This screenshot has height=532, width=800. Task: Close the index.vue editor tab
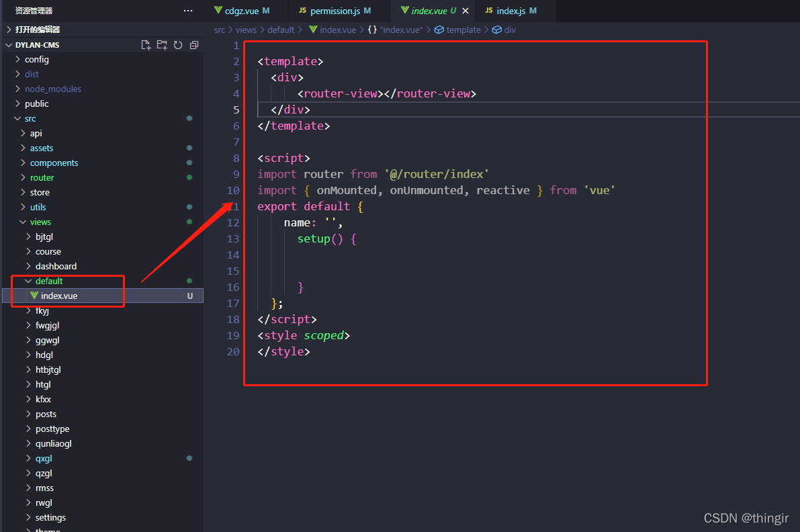(x=465, y=11)
